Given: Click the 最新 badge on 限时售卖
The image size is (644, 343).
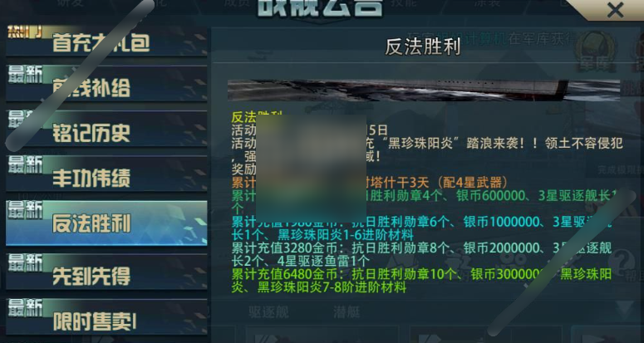Looking at the screenshot, I should (x=25, y=308).
